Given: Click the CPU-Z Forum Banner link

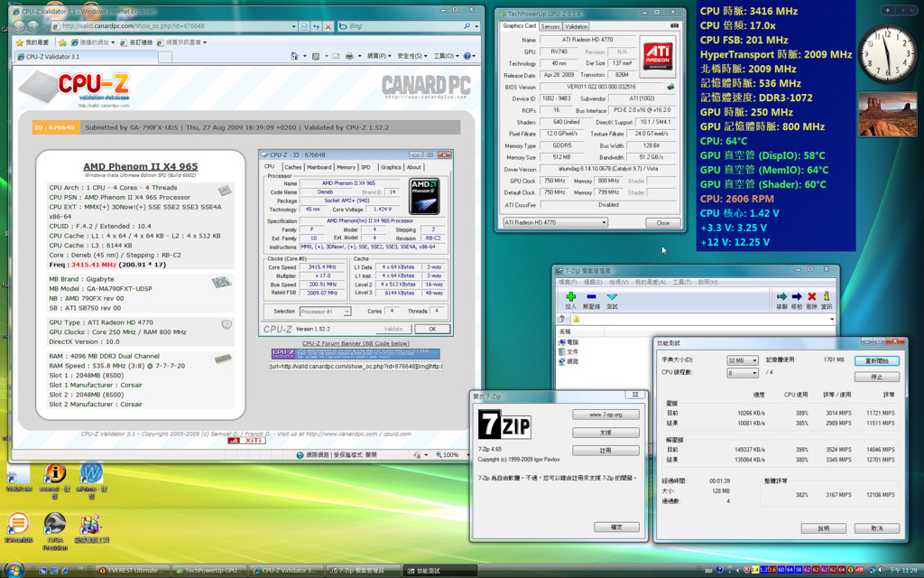Looking at the screenshot, I should click(356, 343).
